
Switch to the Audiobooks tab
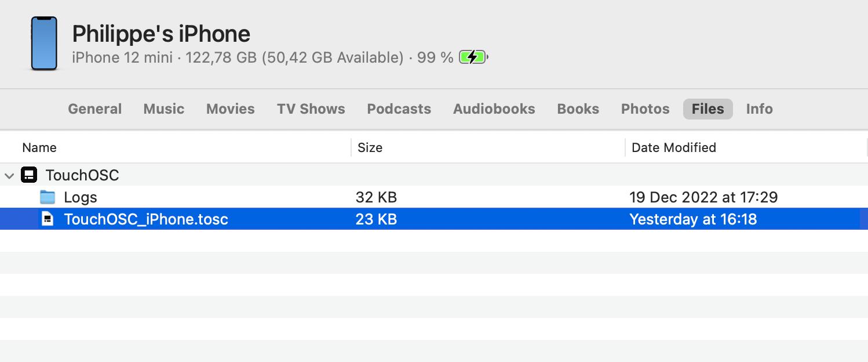tap(494, 109)
